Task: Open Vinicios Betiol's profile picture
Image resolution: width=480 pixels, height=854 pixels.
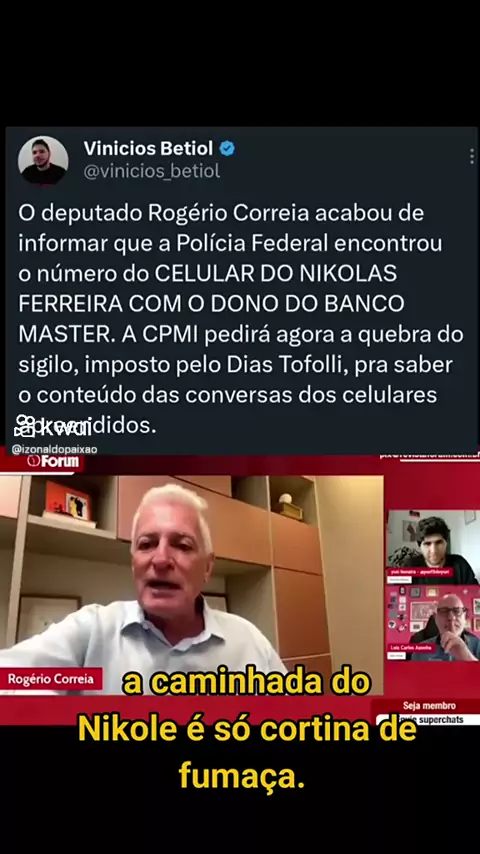Action: [43, 161]
